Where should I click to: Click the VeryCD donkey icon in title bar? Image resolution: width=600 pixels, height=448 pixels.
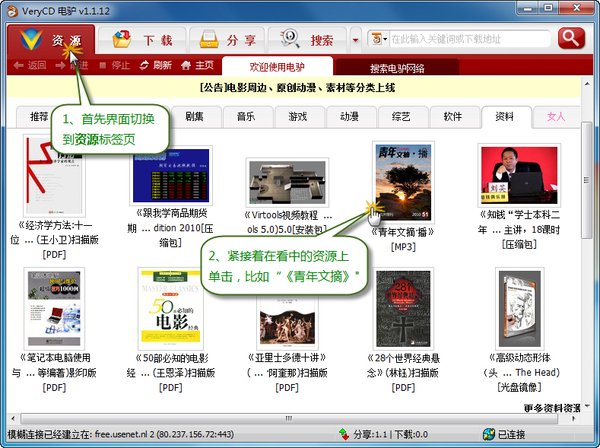12,11
